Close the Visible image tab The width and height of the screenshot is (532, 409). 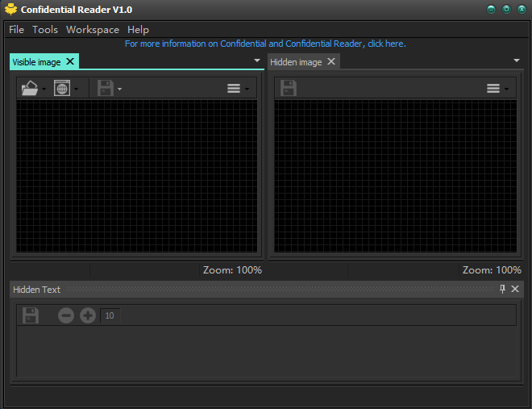(70, 61)
